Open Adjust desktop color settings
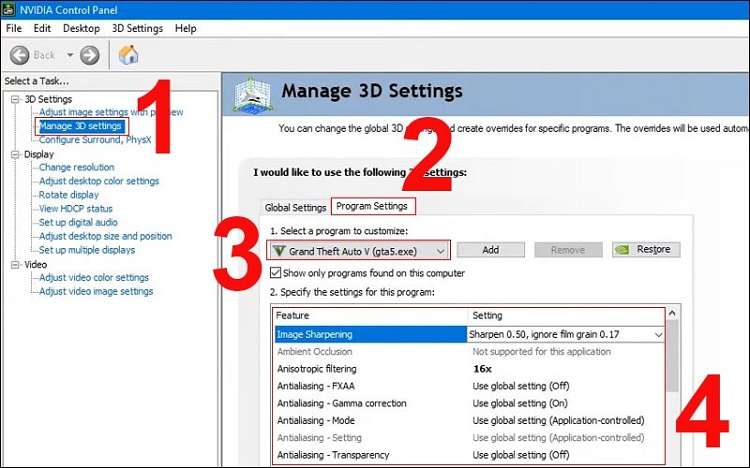 tap(99, 181)
